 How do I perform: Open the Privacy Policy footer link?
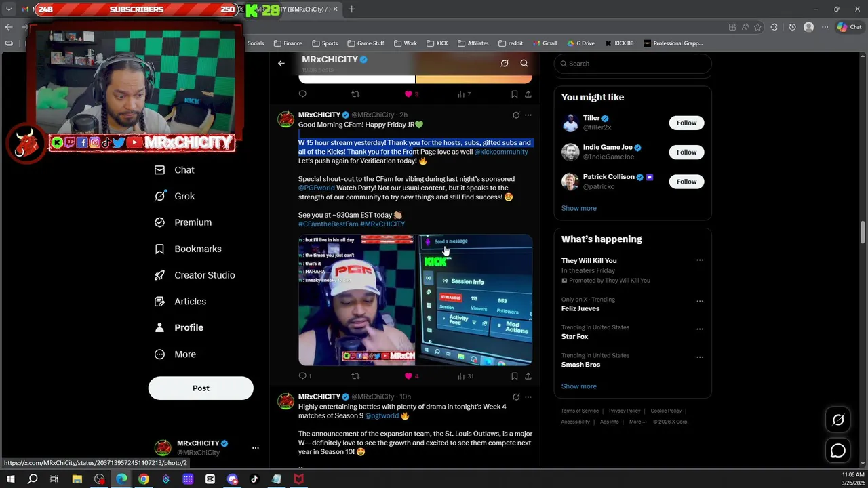[x=625, y=411]
